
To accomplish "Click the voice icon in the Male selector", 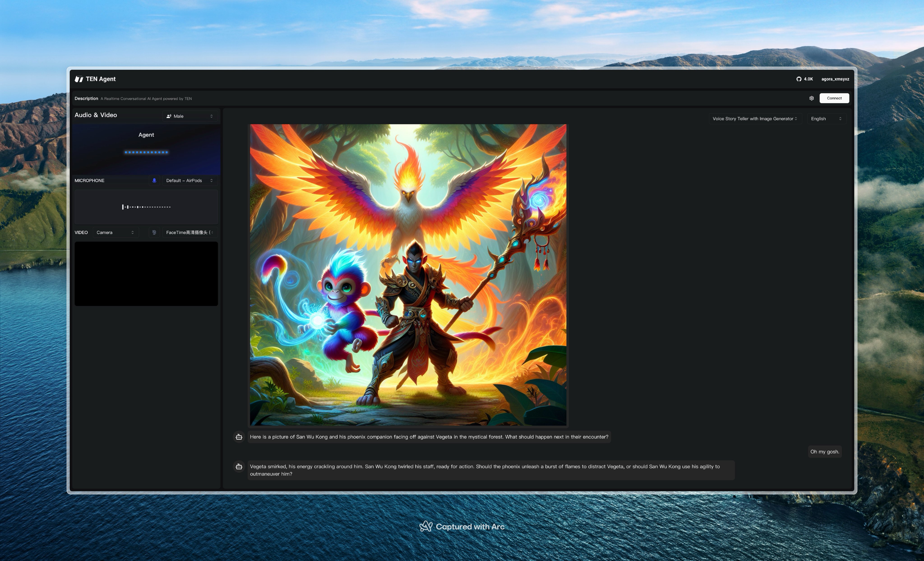I will point(169,116).
